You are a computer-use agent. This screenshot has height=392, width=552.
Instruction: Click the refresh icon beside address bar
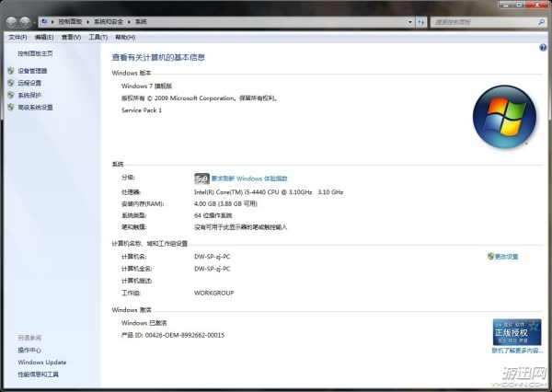[421, 22]
